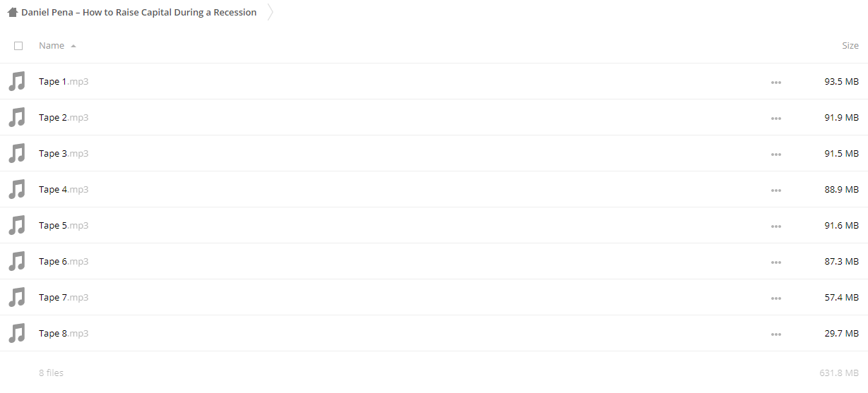868x393 pixels.
Task: Open the Tape 1.mp3 file link
Action: pos(64,81)
